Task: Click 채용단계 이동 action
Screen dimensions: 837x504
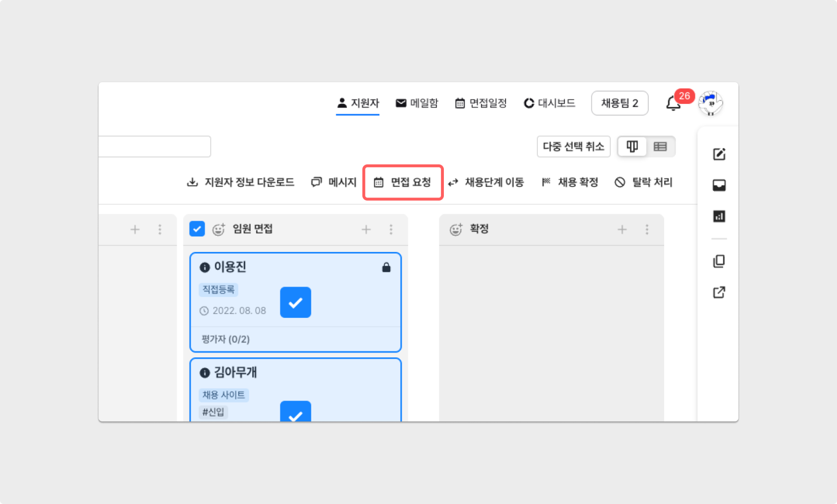Action: coord(486,182)
